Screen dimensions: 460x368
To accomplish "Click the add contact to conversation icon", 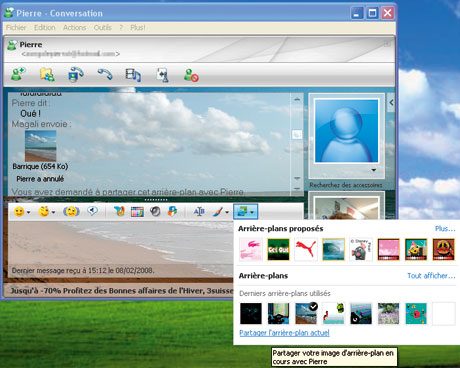I will (18, 74).
